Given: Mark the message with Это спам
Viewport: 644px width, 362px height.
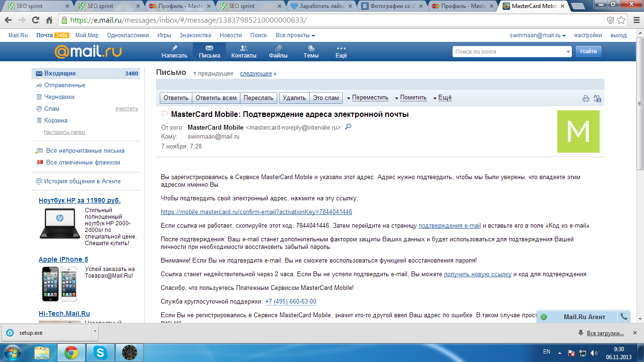Looking at the screenshot, I should point(326,98).
